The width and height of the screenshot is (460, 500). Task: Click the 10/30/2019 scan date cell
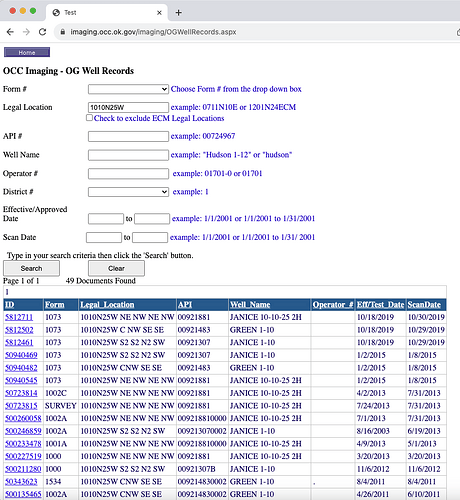[x=426, y=317]
